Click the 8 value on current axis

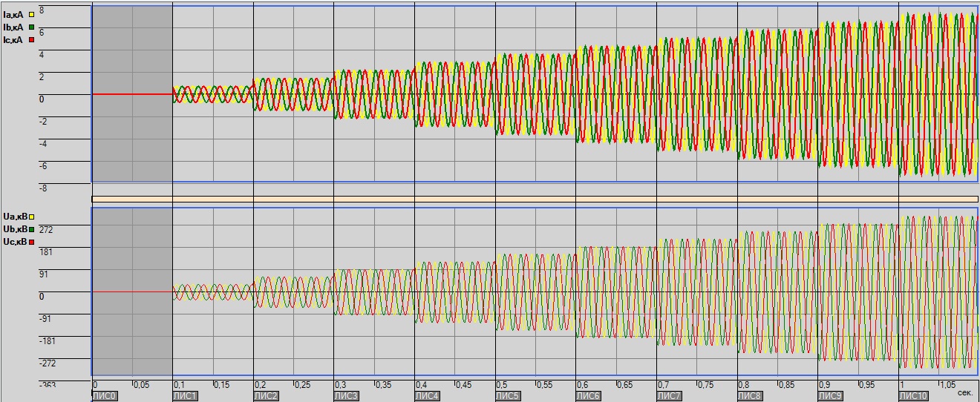click(x=42, y=10)
